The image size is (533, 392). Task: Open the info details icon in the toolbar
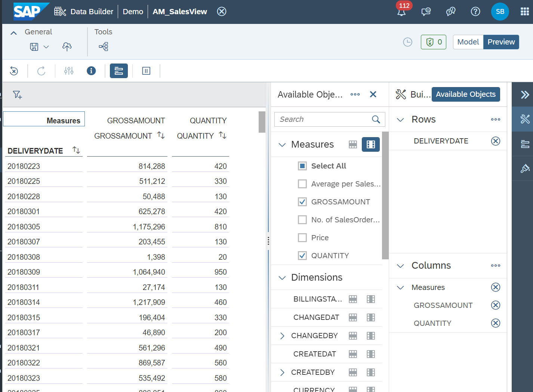tap(91, 71)
